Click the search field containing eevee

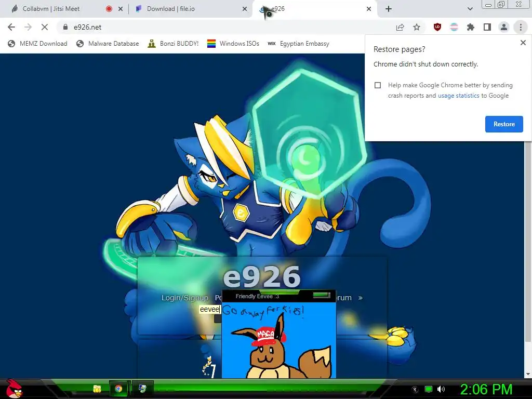(210, 309)
